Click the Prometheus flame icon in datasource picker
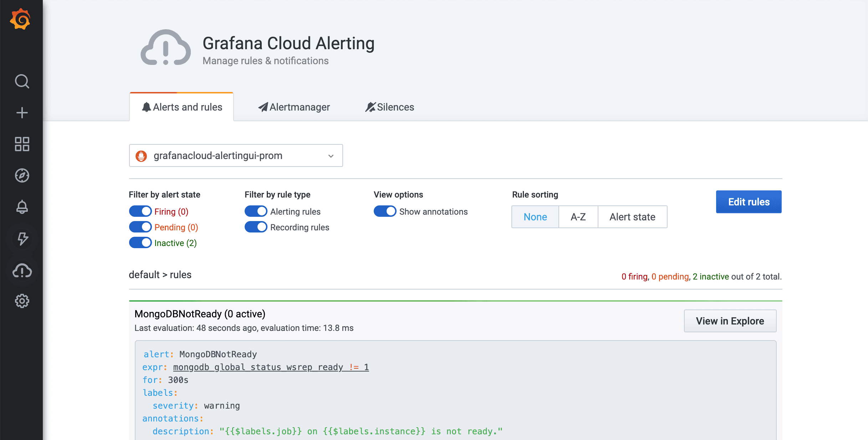Viewport: 868px width, 440px height. tap(141, 156)
